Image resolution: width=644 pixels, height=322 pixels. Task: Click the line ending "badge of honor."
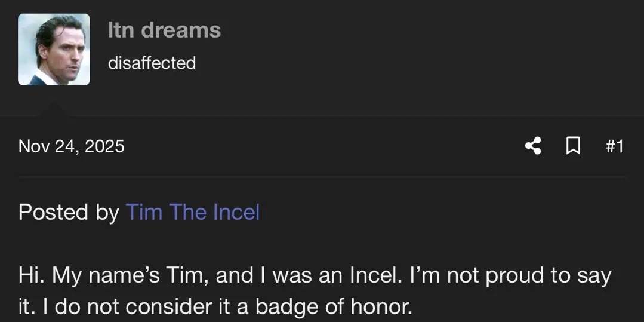[215, 307]
